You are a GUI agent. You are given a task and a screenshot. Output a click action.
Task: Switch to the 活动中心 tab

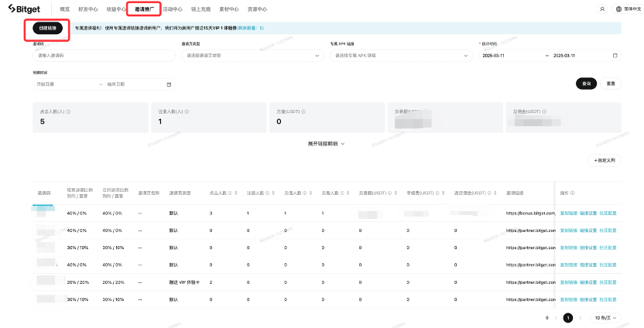click(x=173, y=9)
